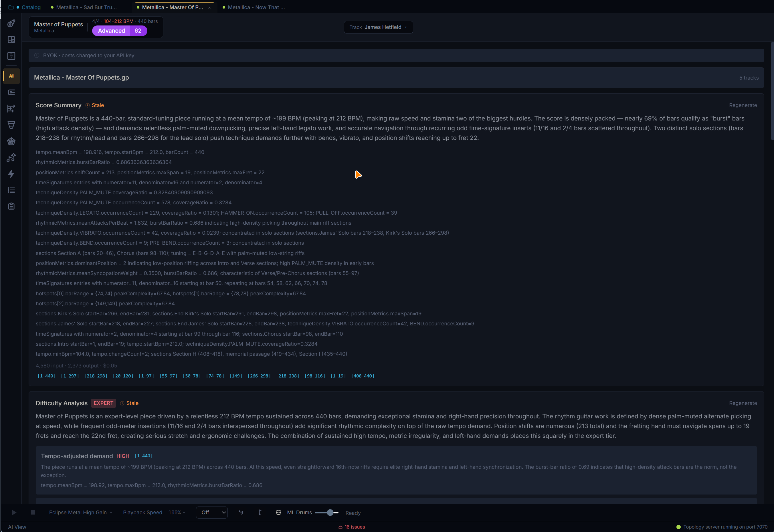Click the 5 tracks label
Image resolution: width=774 pixels, height=532 pixels.
(749, 78)
